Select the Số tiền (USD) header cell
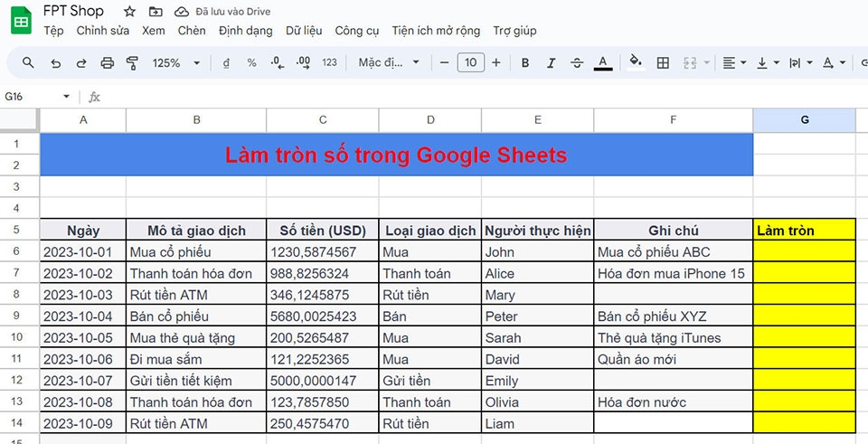The width and height of the screenshot is (868, 444). point(323,230)
